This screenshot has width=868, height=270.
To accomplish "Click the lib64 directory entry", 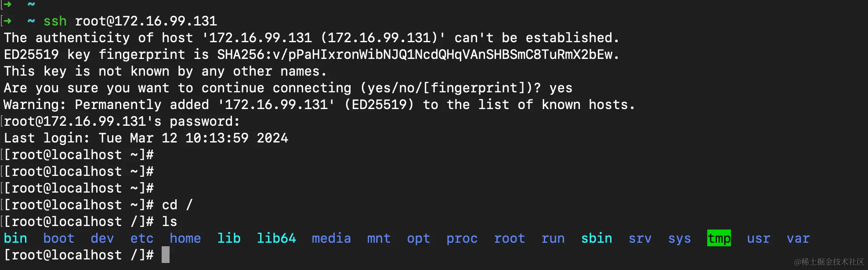I will click(x=276, y=238).
